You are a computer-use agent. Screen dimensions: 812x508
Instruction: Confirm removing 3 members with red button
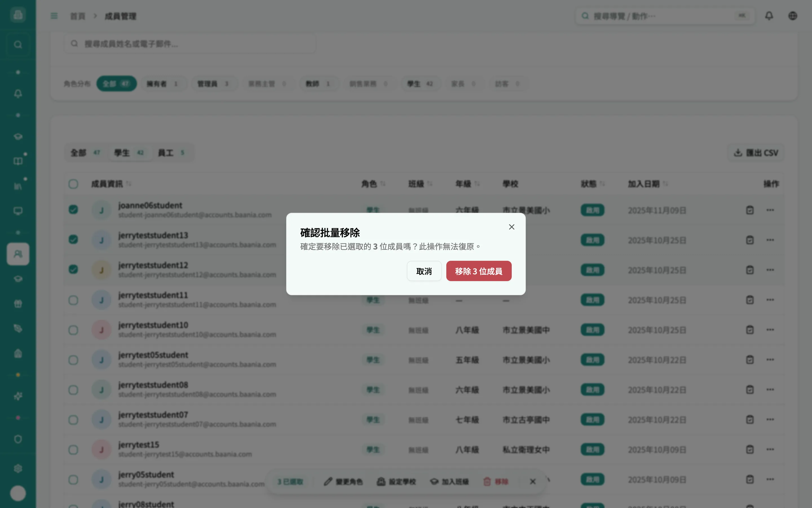click(478, 271)
